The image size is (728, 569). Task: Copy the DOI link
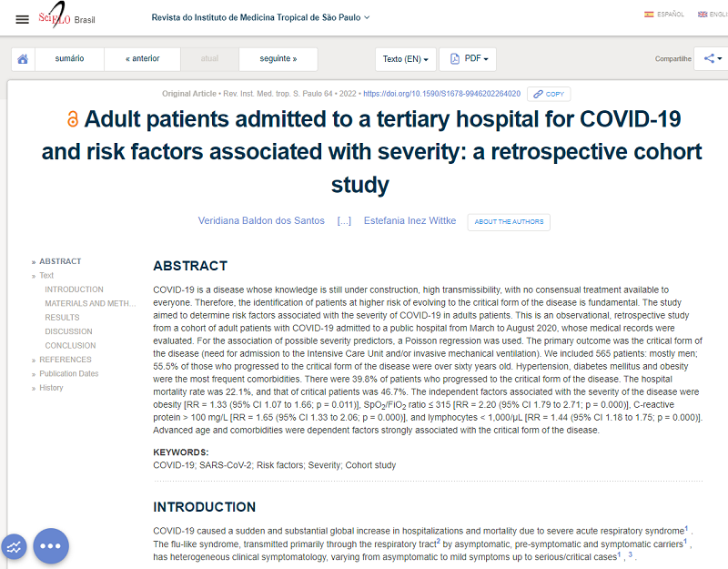click(x=549, y=94)
